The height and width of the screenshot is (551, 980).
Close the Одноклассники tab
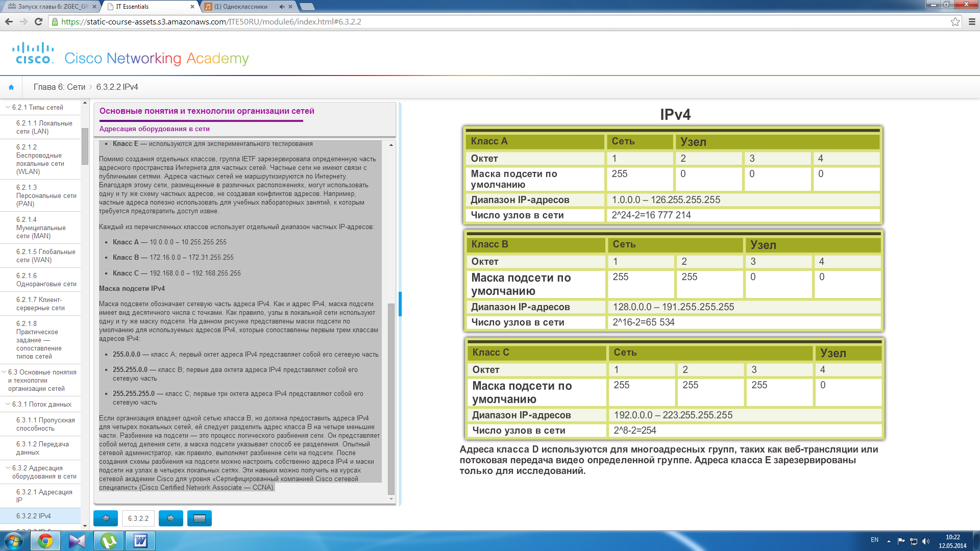coord(290,7)
